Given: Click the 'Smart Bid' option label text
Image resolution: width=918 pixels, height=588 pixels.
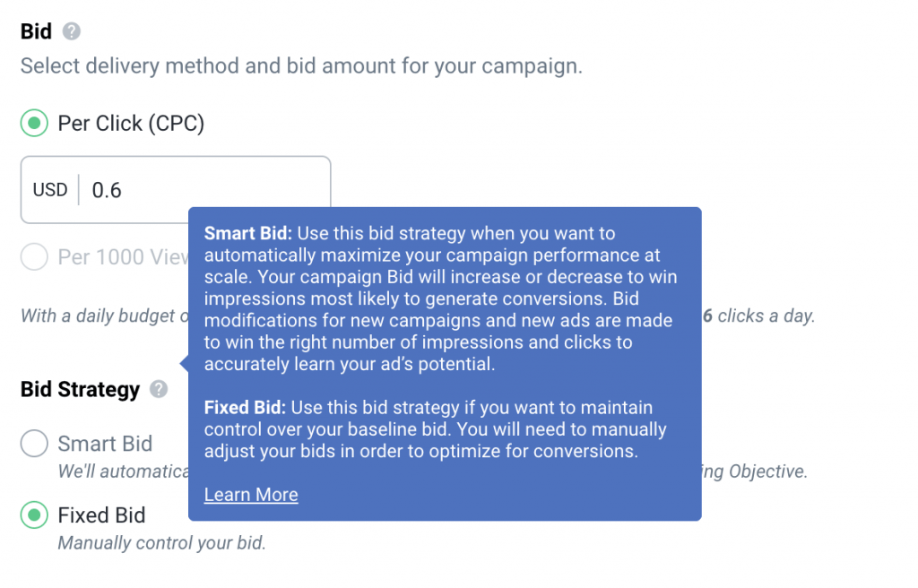Looking at the screenshot, I should point(105,444).
